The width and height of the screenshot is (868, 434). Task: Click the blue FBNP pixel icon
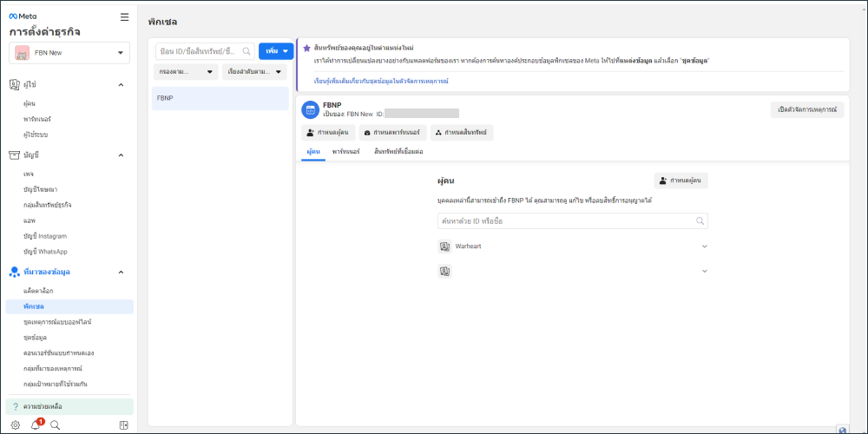(x=310, y=109)
